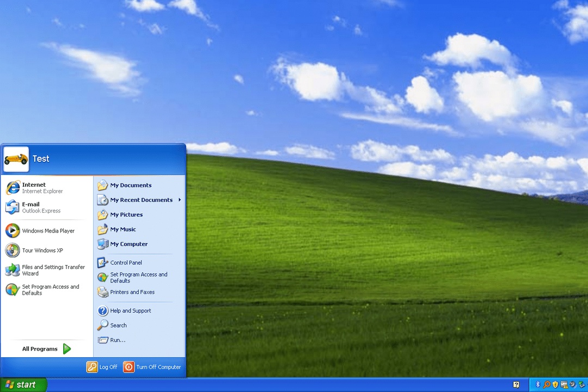Open the Run... dialog
This screenshot has height=392, width=588.
[x=117, y=340]
